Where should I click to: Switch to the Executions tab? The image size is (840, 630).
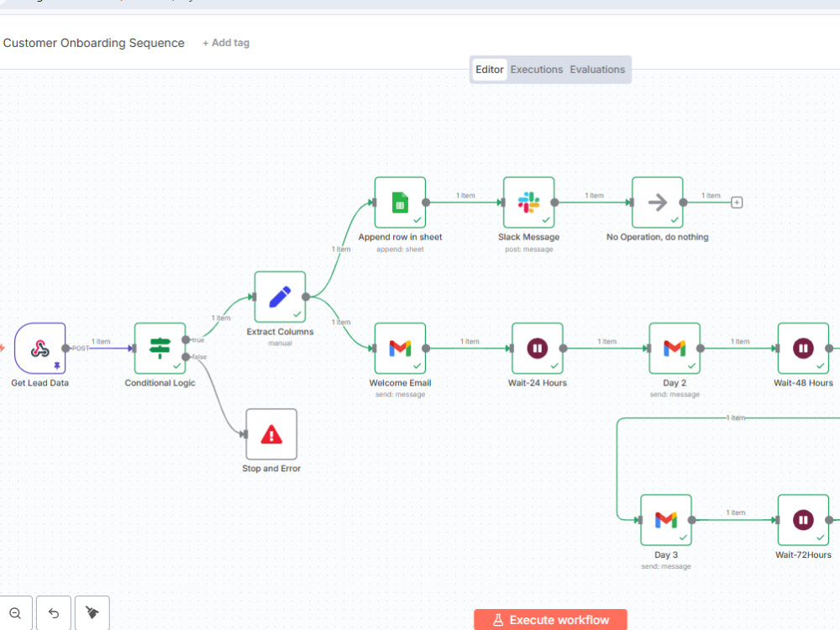click(x=536, y=70)
